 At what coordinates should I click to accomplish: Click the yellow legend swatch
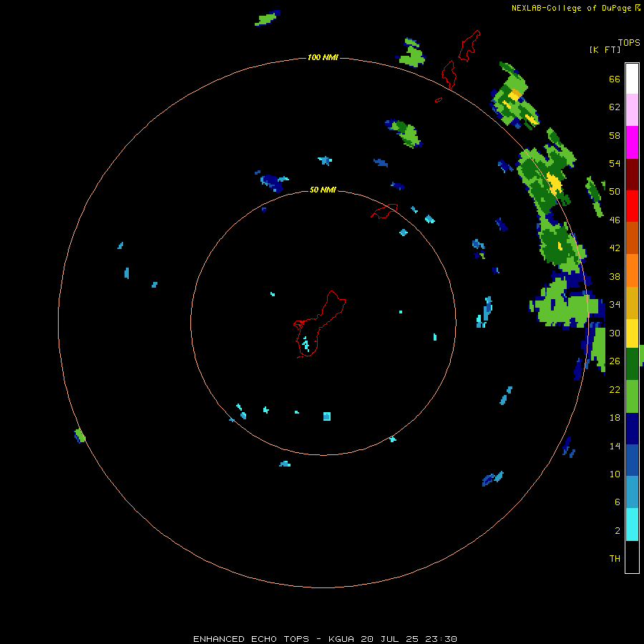[x=632, y=333]
